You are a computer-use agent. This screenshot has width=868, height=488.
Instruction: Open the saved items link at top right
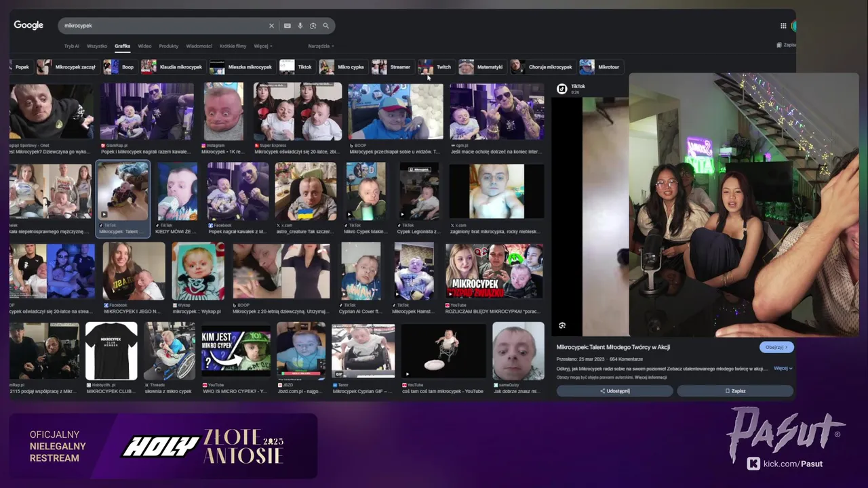pos(786,45)
